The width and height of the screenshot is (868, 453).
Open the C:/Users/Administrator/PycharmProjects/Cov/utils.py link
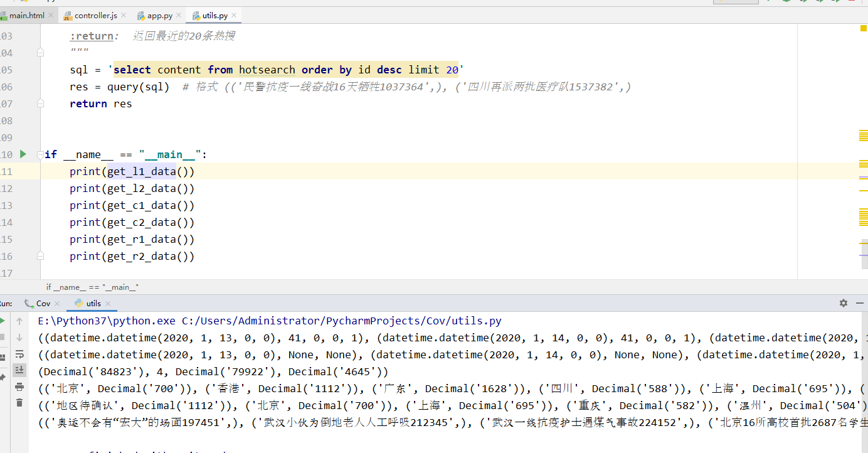tap(342, 321)
